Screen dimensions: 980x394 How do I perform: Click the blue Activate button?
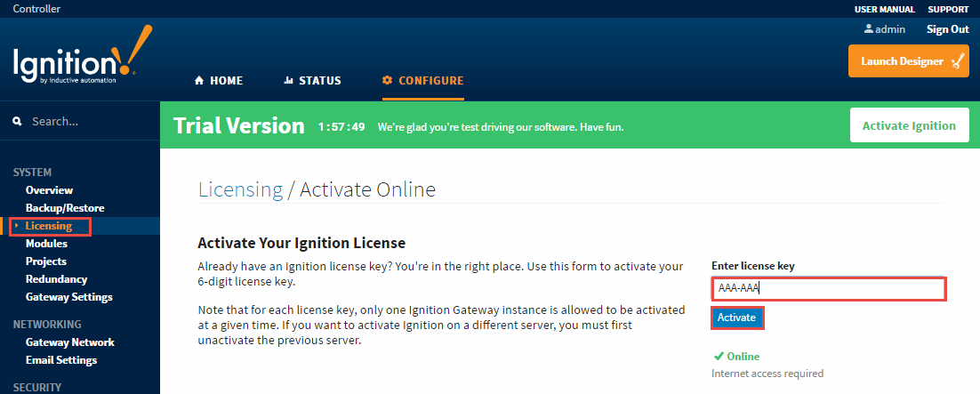(x=736, y=318)
